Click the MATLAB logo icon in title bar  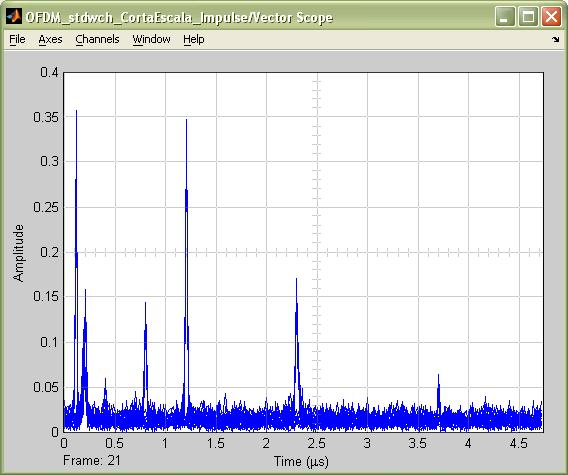(x=14, y=16)
